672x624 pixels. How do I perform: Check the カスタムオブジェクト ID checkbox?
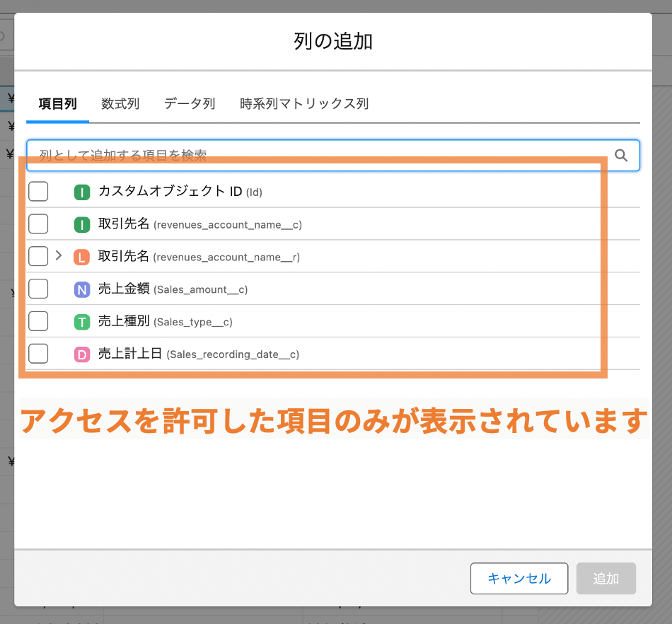coord(38,191)
